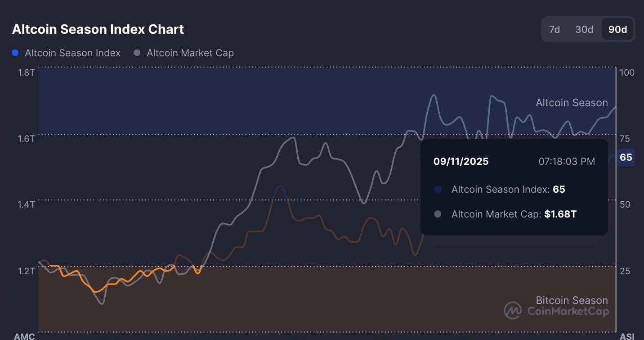Screen dimensions: 644x340
Task: Click the tooltip date 09/11/2025
Action: [x=461, y=162]
